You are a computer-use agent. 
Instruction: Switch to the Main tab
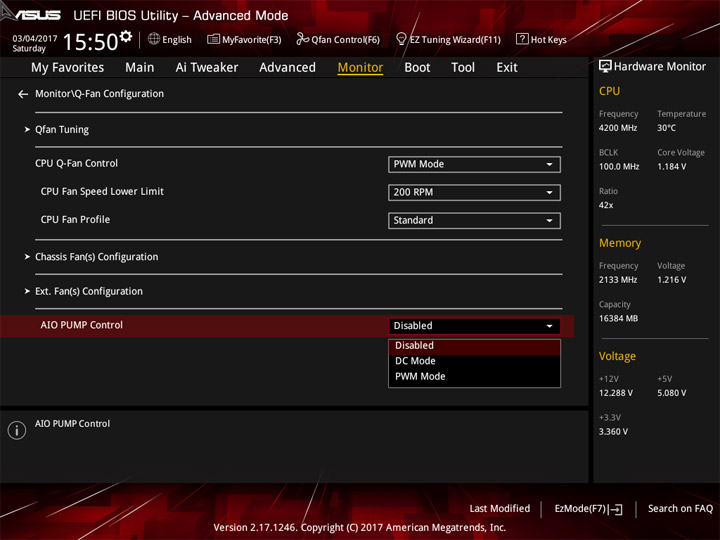(x=140, y=68)
